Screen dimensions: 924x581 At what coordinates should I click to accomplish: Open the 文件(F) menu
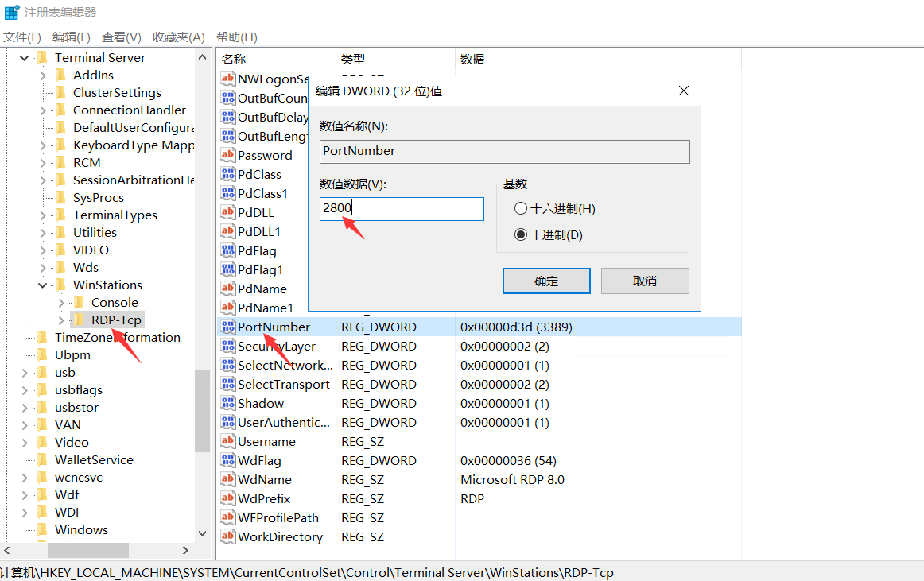tap(22, 37)
